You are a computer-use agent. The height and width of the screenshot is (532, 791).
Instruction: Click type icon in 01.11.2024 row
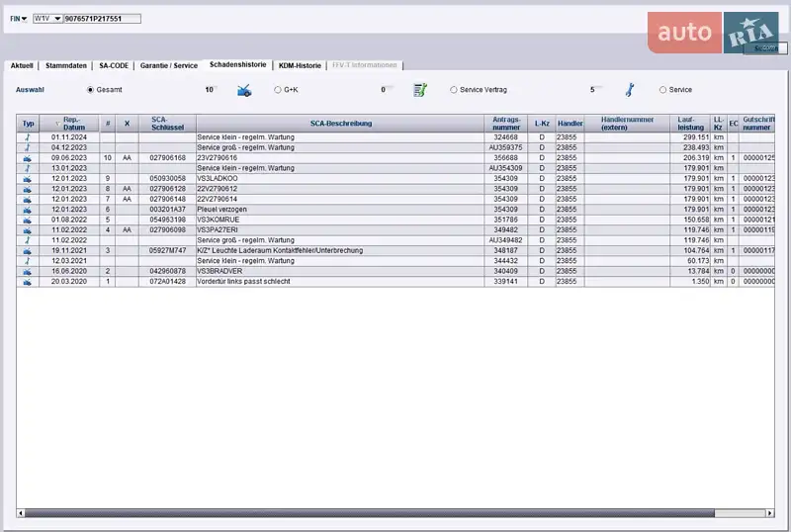tap(28, 137)
